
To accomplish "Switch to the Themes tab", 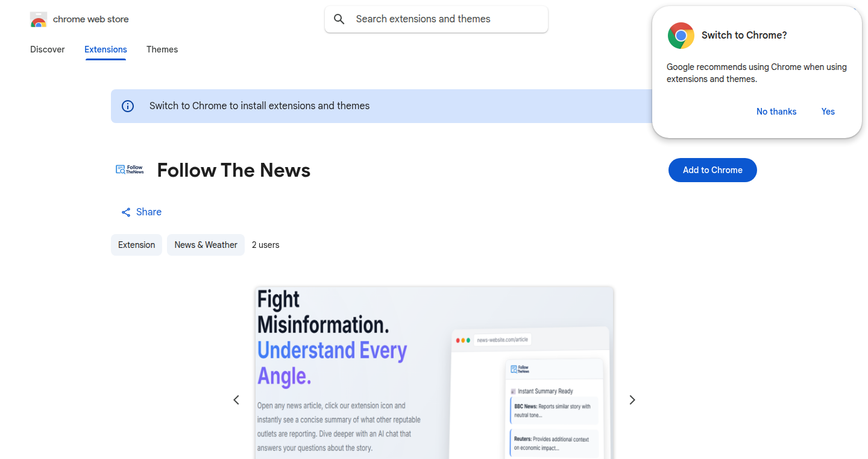I will click(162, 49).
